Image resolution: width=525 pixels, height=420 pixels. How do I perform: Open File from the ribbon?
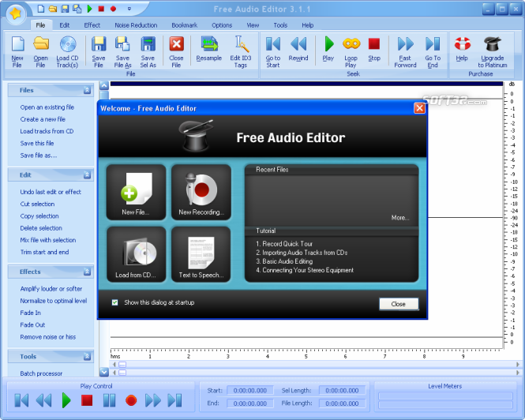40,52
